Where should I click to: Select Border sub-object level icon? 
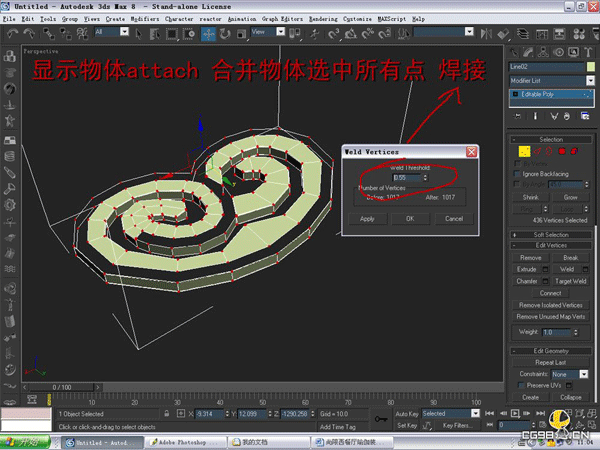click(549, 152)
